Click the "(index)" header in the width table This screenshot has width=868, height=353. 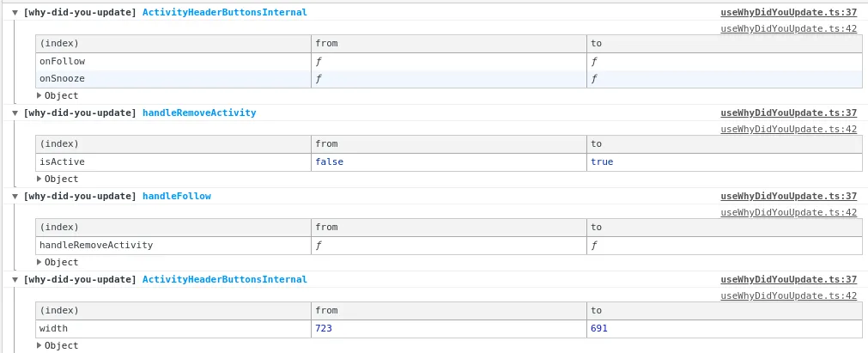coord(59,311)
